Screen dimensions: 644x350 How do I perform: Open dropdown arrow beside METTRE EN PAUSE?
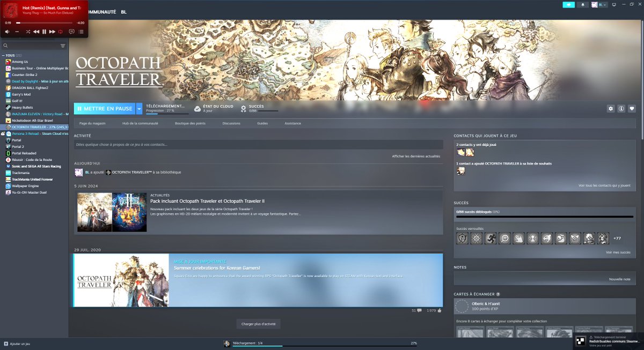140,109
